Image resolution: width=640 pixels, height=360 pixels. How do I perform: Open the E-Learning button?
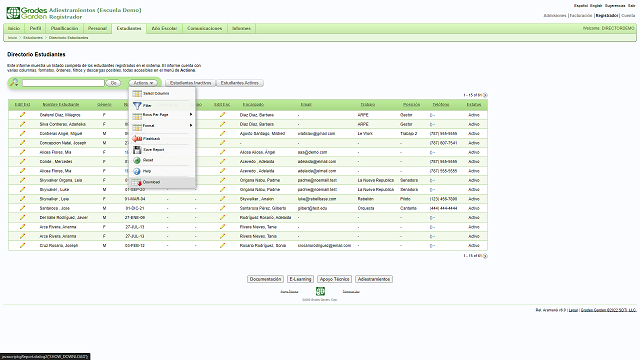point(300,279)
